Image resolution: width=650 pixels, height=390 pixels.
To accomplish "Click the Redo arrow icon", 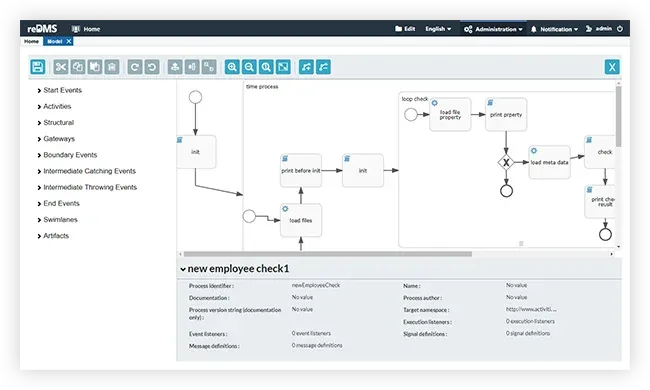I will tap(135, 67).
